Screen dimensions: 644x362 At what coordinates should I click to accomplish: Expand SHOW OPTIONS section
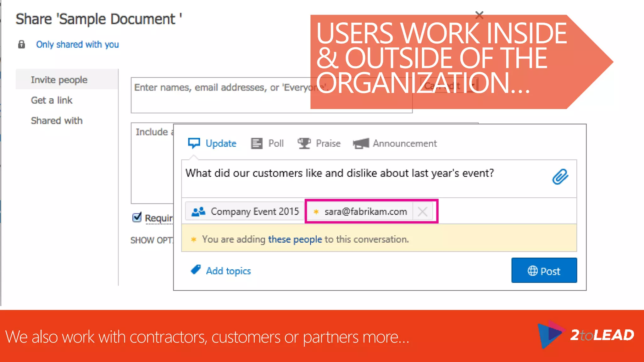coord(152,240)
